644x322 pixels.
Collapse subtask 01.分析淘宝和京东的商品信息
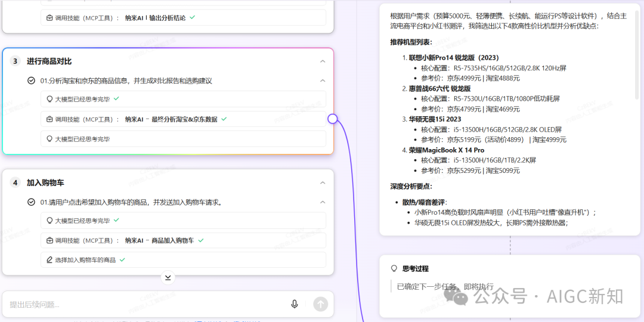[323, 81]
